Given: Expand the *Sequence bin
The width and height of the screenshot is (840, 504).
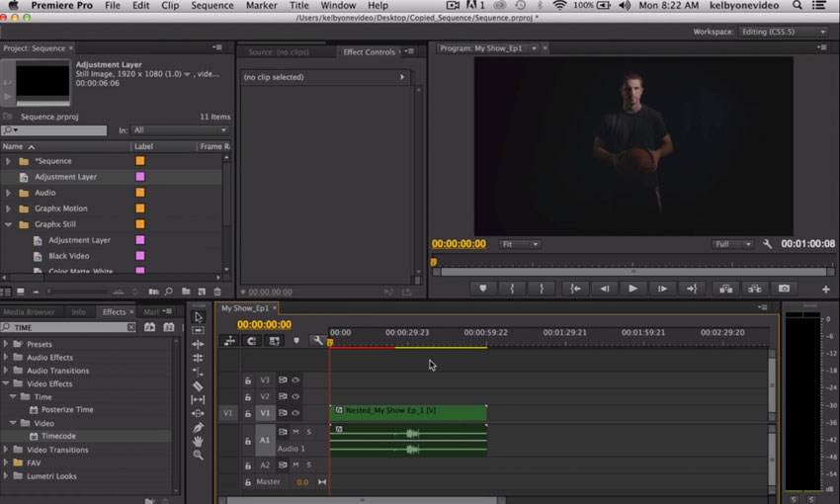Looking at the screenshot, I should [x=8, y=161].
